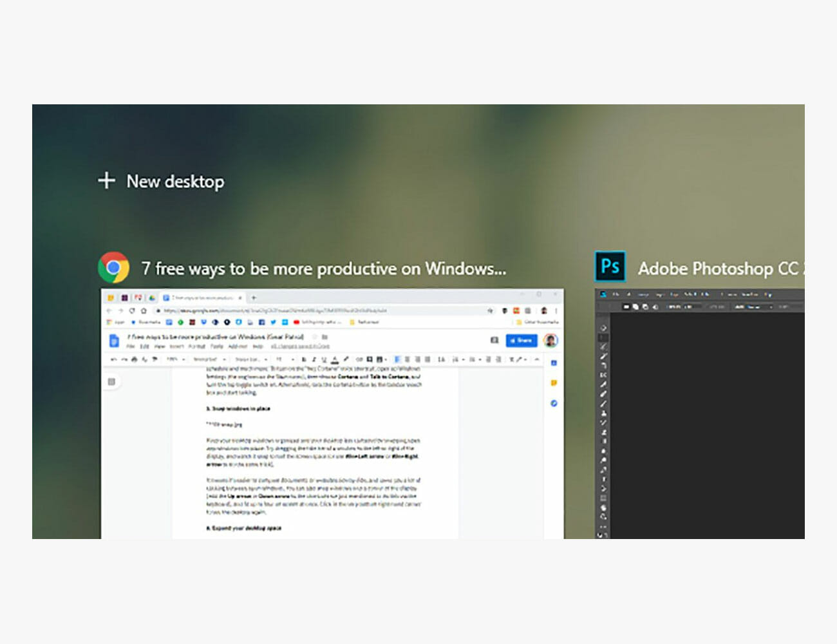Open the zoom percentage dropdown in Docs

point(176,359)
